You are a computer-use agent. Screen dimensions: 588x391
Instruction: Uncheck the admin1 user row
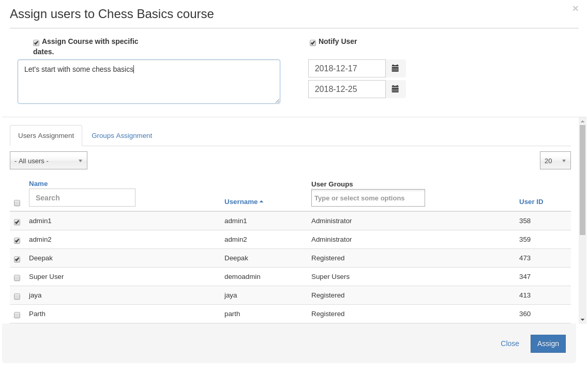pyautogui.click(x=17, y=222)
